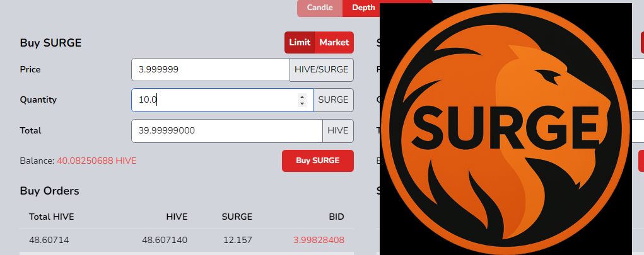
Task: Click the SURGE unit label beside Quantity
Action: click(x=333, y=100)
